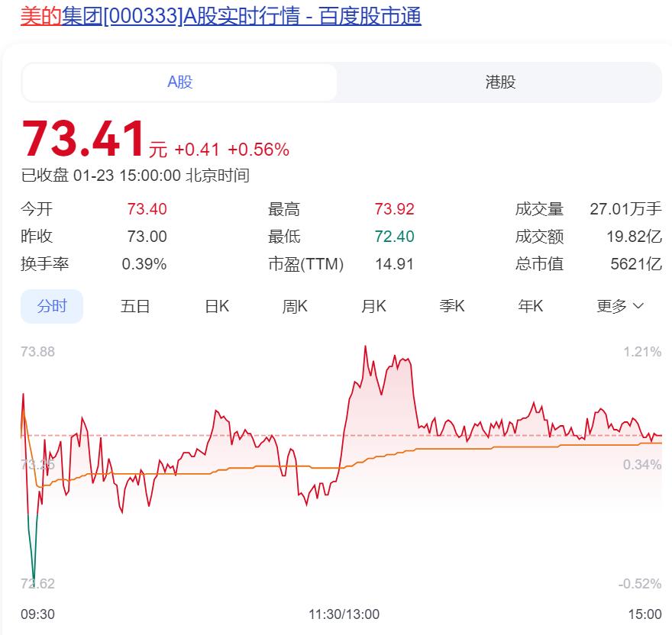672x635 pixels.
Task: Select the 月K chart view
Action: click(373, 306)
